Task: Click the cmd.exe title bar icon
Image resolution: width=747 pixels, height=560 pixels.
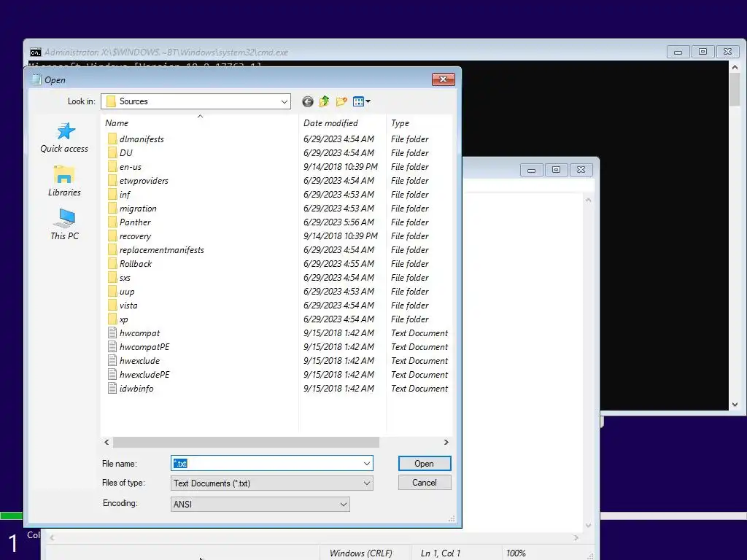Action: coord(36,52)
